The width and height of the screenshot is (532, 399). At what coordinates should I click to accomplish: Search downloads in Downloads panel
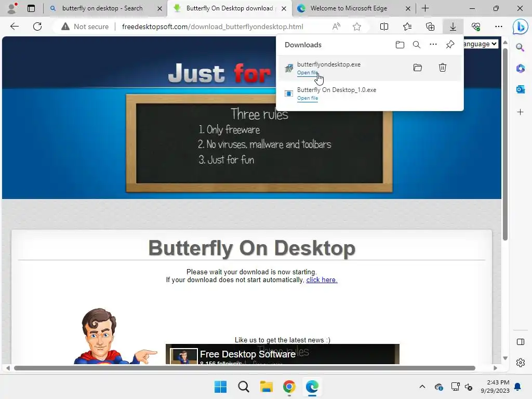pos(416,45)
